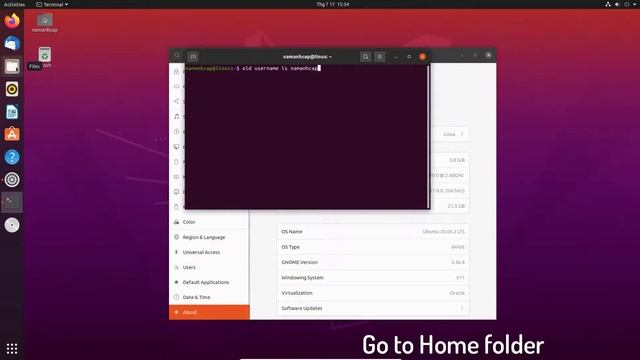The height and width of the screenshot is (360, 640).
Task: Open the system menu dropdown arrow
Action: [x=635, y=4]
